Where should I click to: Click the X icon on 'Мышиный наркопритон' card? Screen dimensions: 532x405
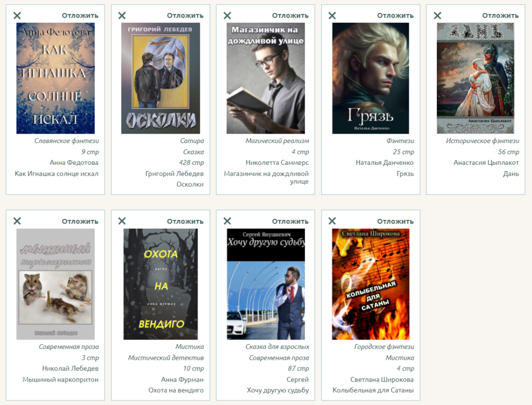point(17,221)
